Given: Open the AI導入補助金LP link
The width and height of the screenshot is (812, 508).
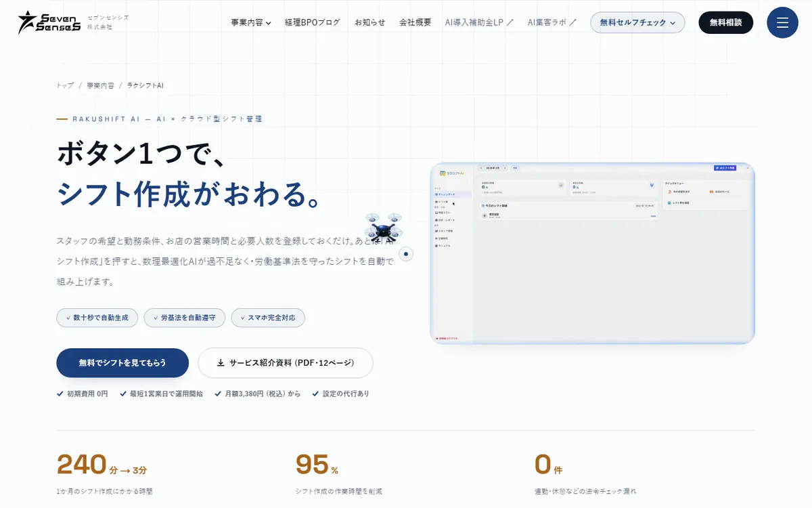Looking at the screenshot, I should pos(479,22).
